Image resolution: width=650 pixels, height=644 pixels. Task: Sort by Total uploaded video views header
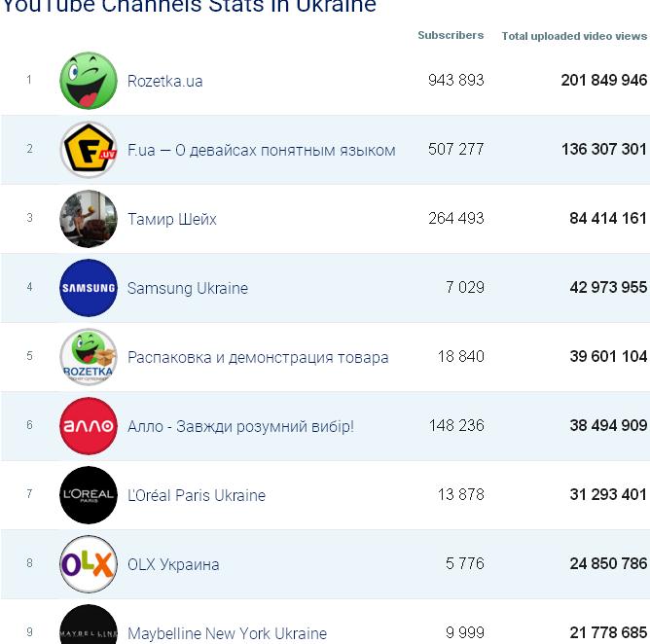pyautogui.click(x=574, y=36)
